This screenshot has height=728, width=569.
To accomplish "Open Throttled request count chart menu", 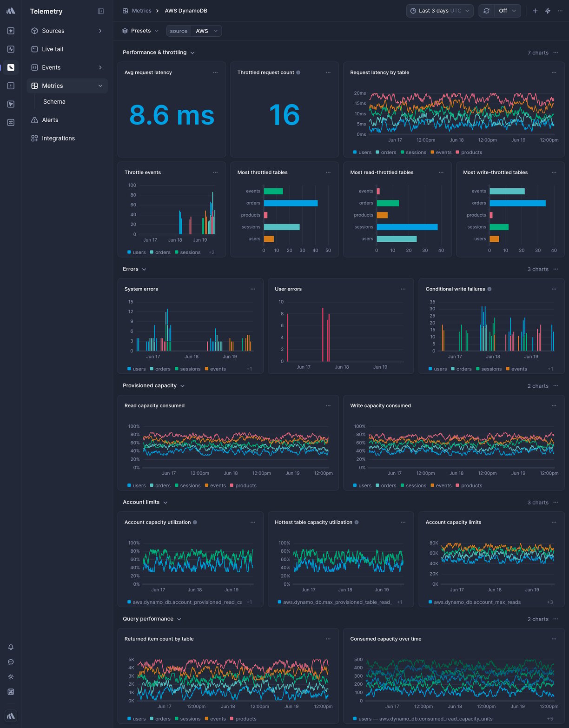I will coord(328,73).
